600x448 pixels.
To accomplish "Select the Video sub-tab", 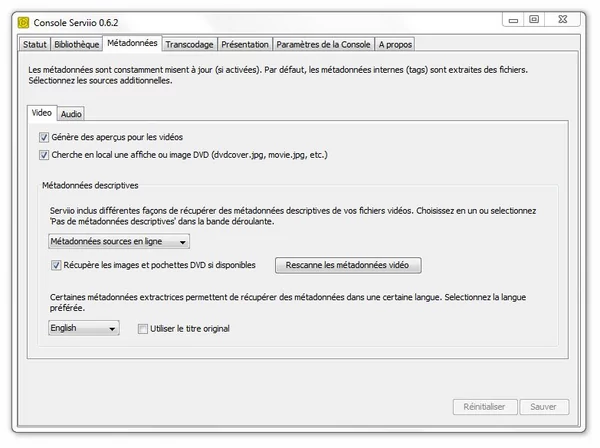I will (x=42, y=112).
